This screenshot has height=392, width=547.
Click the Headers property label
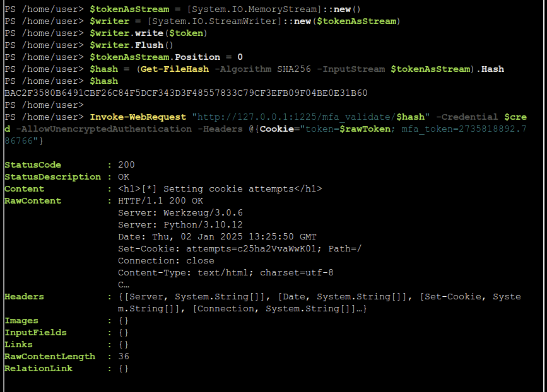(24, 297)
